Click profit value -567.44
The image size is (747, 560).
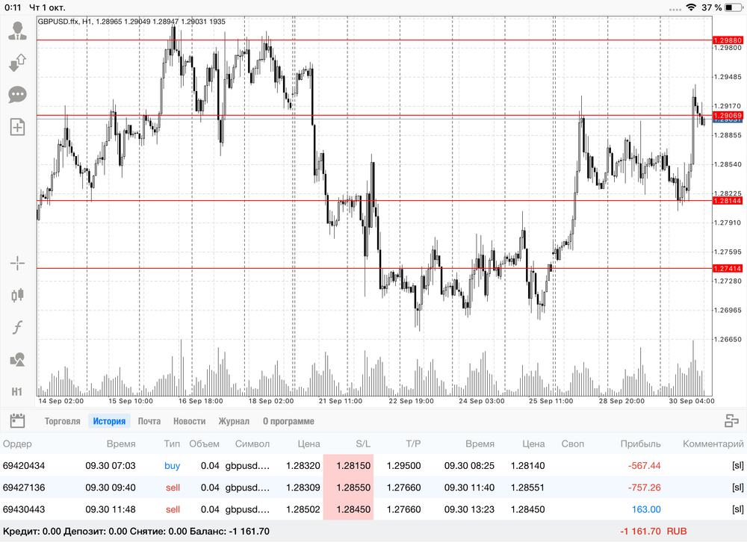(x=644, y=466)
